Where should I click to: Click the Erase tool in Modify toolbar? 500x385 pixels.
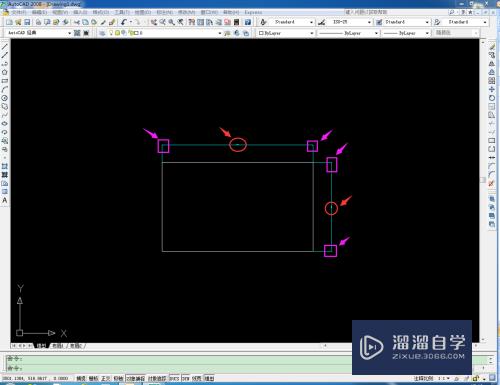pyautogui.click(x=492, y=47)
